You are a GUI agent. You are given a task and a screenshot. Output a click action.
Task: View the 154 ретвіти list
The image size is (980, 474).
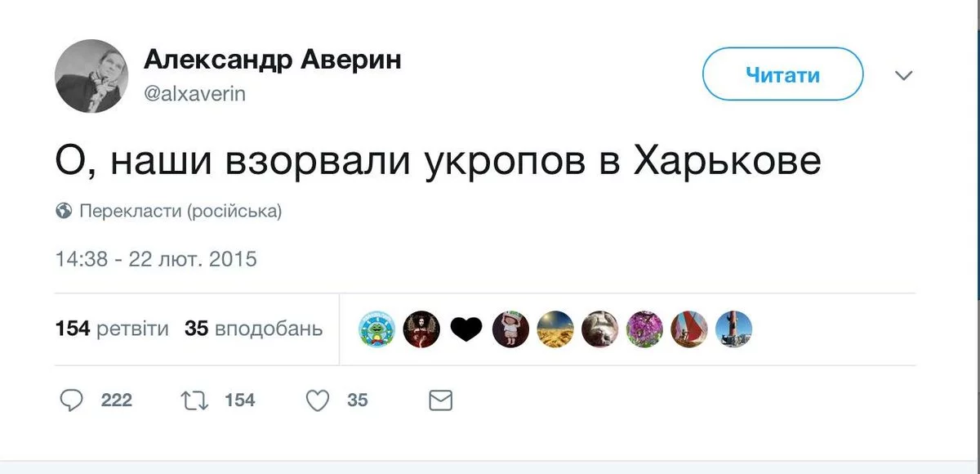[112, 329]
